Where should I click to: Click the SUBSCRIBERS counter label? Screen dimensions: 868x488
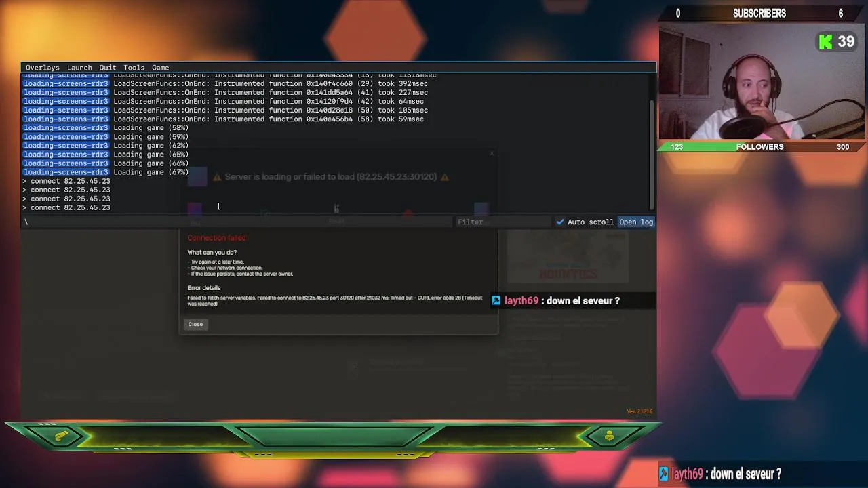click(x=759, y=14)
